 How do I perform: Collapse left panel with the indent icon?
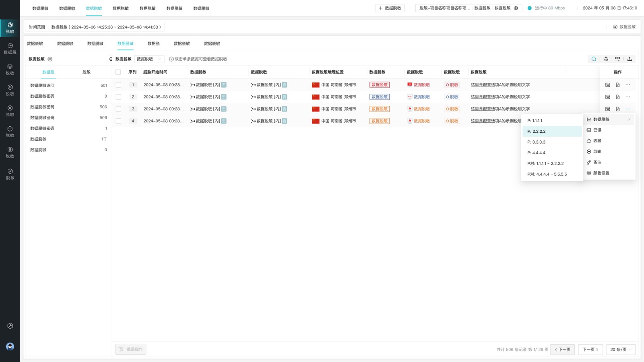click(x=110, y=59)
